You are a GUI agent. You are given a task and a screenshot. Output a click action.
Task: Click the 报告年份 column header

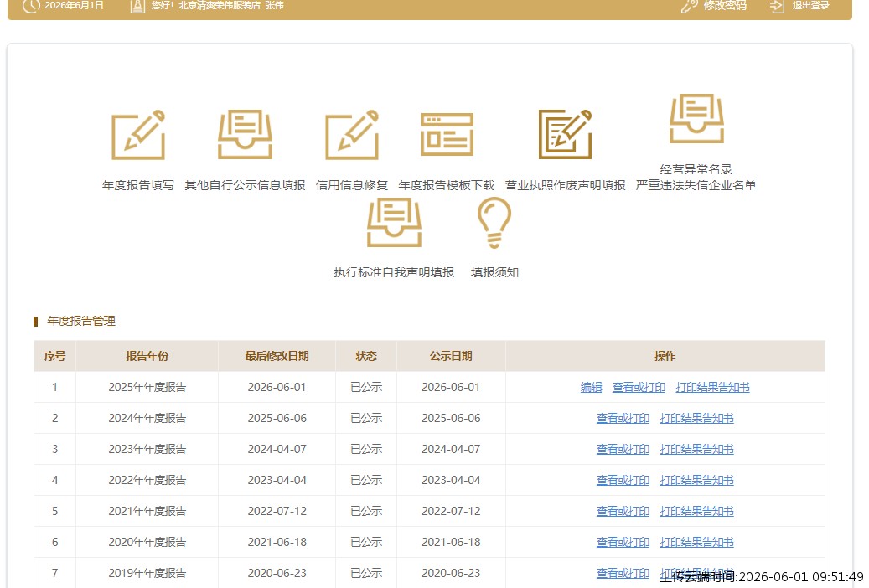coord(147,356)
